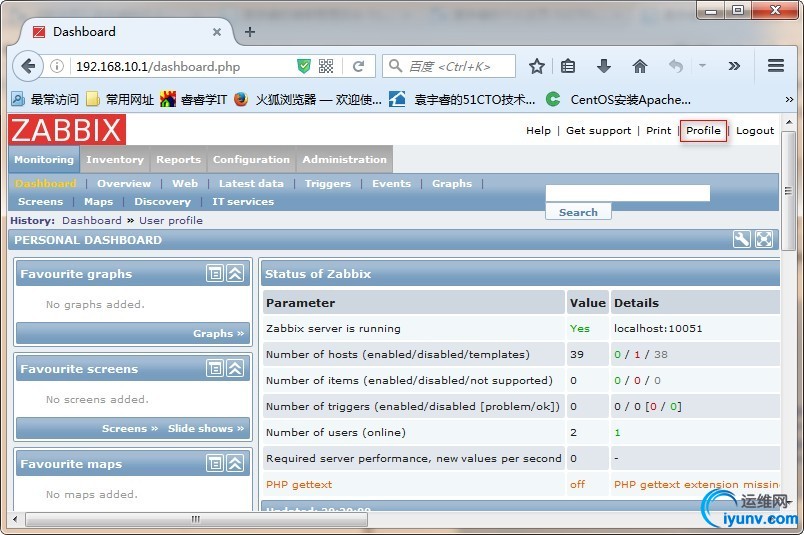Open the Web submenu item
The image size is (804, 535).
tap(185, 184)
